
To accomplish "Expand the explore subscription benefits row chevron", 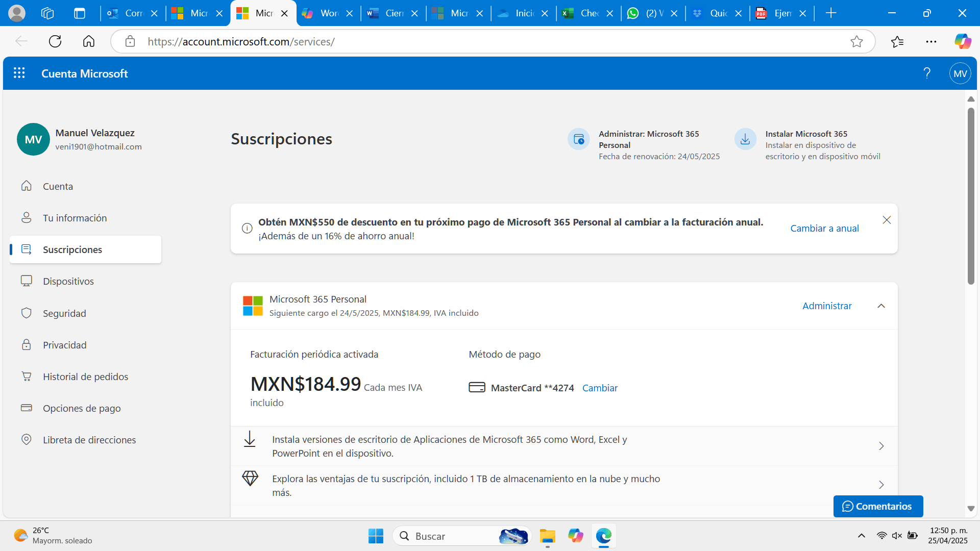I will click(881, 485).
